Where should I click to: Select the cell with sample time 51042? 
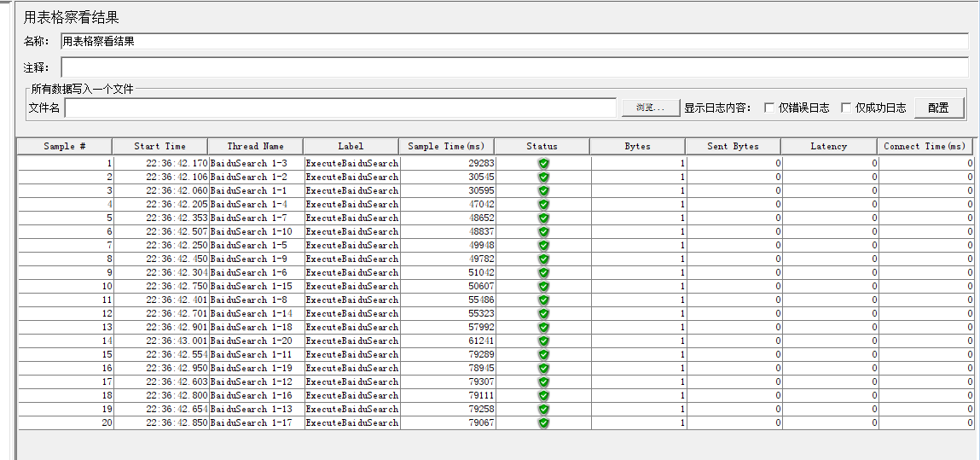click(448, 273)
